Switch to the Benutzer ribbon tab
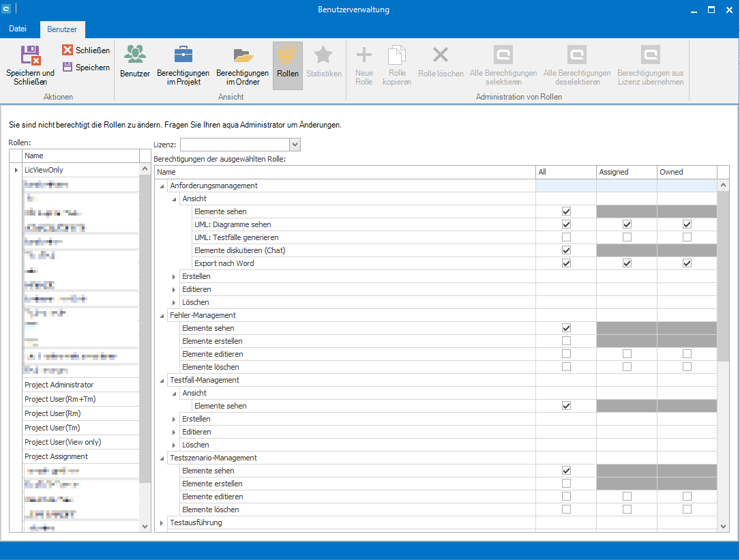740x560 pixels. click(61, 29)
